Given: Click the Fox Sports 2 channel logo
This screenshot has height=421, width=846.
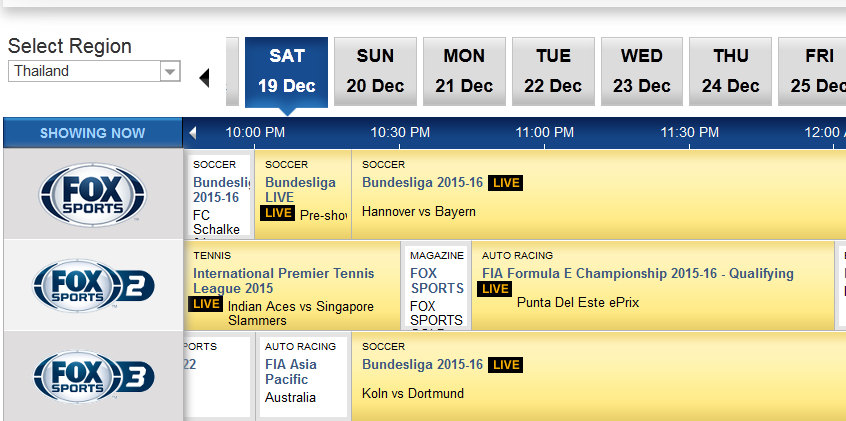Looking at the screenshot, I should (92, 285).
